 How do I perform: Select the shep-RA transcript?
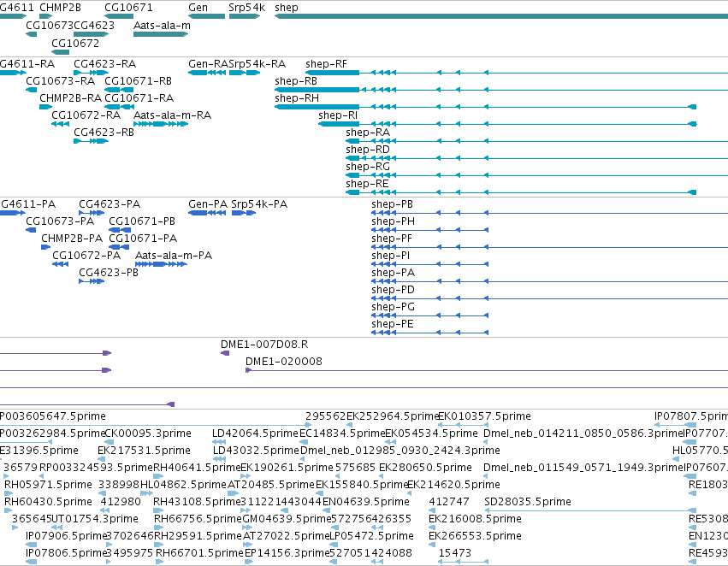point(536,141)
